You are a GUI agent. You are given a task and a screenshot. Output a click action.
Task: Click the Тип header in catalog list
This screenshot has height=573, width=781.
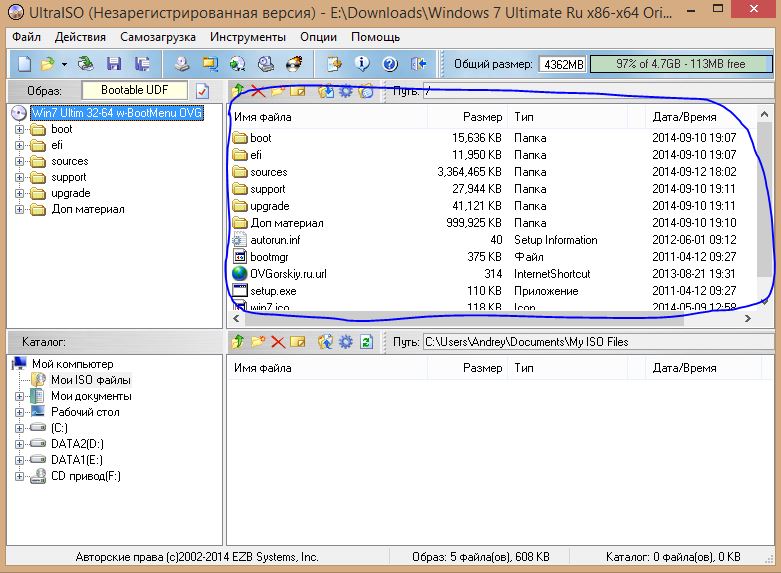click(x=567, y=368)
